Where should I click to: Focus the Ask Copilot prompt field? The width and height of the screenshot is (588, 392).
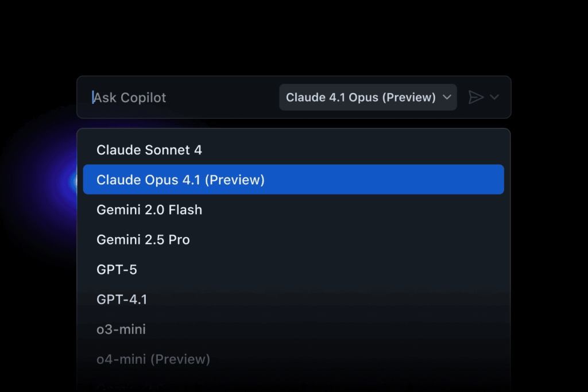pos(184,98)
